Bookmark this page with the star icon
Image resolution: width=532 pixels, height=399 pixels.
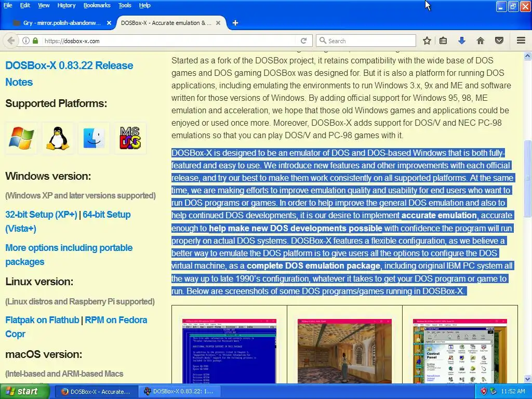pos(427,41)
